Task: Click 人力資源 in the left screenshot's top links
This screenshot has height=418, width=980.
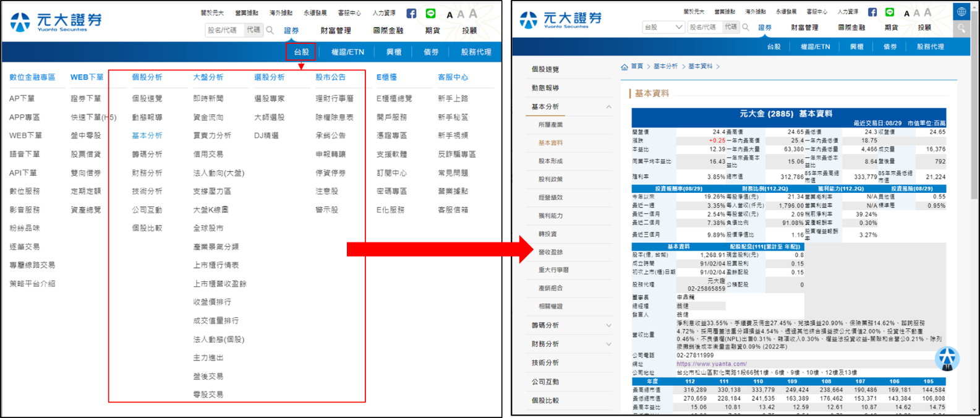Action: [384, 13]
